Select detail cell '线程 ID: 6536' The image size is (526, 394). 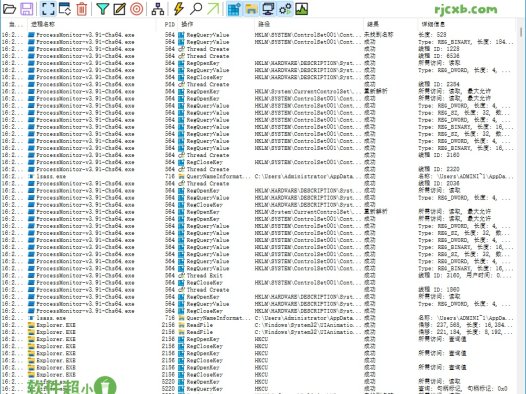[x=439, y=56]
